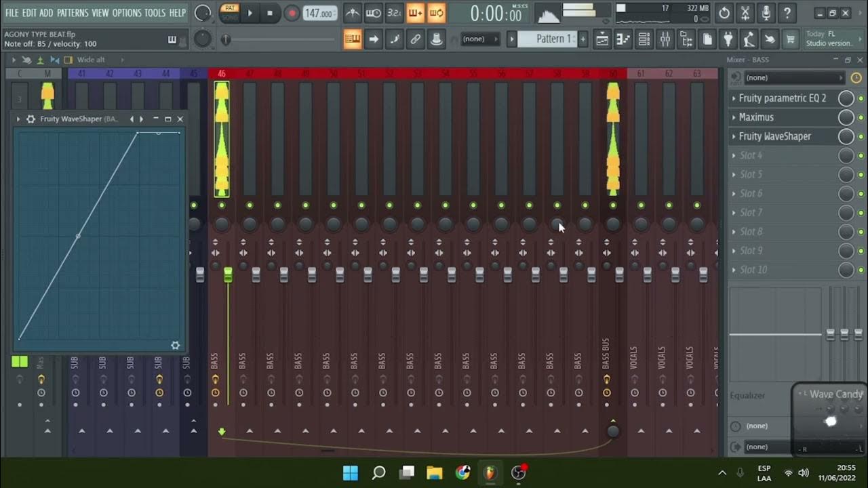Open the project picker icon
Image resolution: width=868 pixels, height=488 pixels.
click(x=707, y=39)
